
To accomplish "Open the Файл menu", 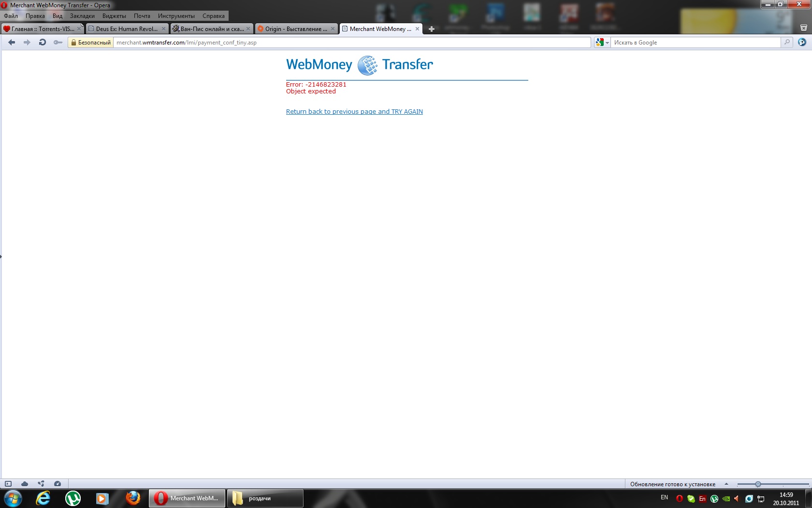I will coord(11,16).
